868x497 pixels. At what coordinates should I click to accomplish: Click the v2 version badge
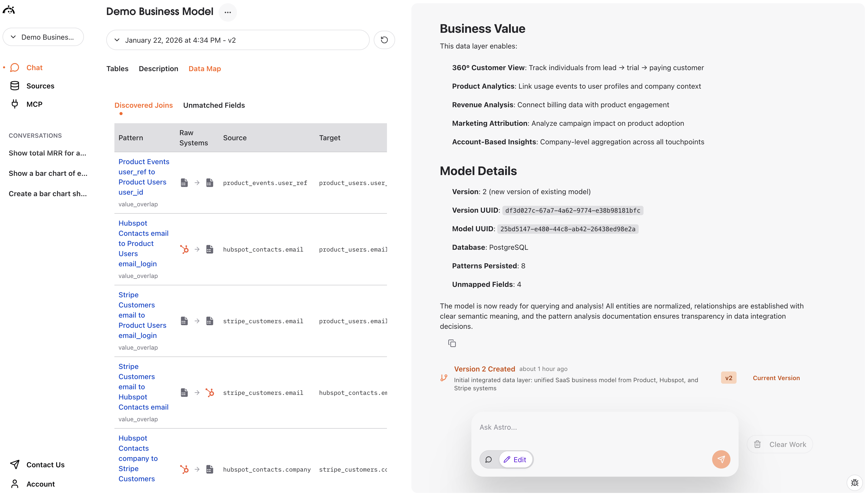[x=728, y=378]
